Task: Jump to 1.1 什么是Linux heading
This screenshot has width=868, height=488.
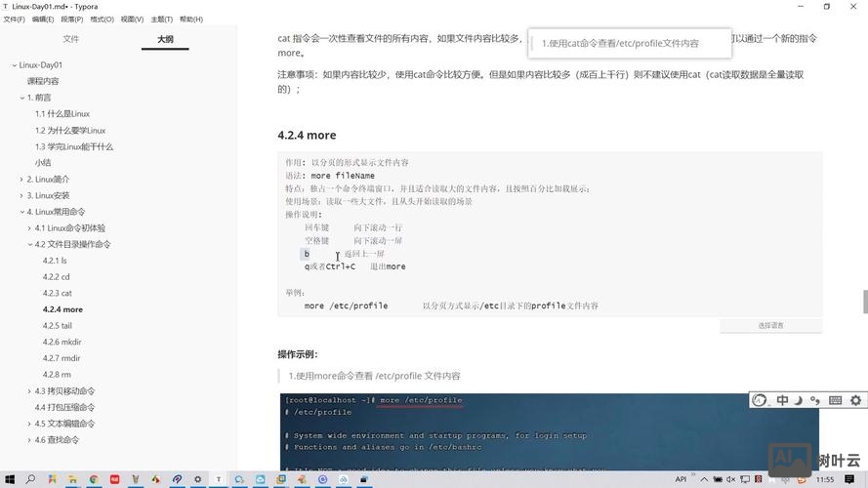Action: [62, 113]
